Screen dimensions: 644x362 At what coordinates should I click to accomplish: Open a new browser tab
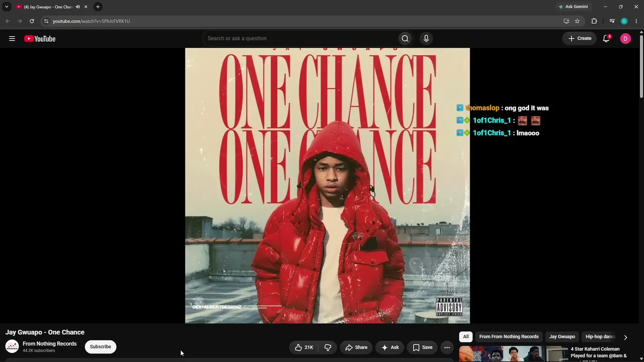[x=98, y=7]
